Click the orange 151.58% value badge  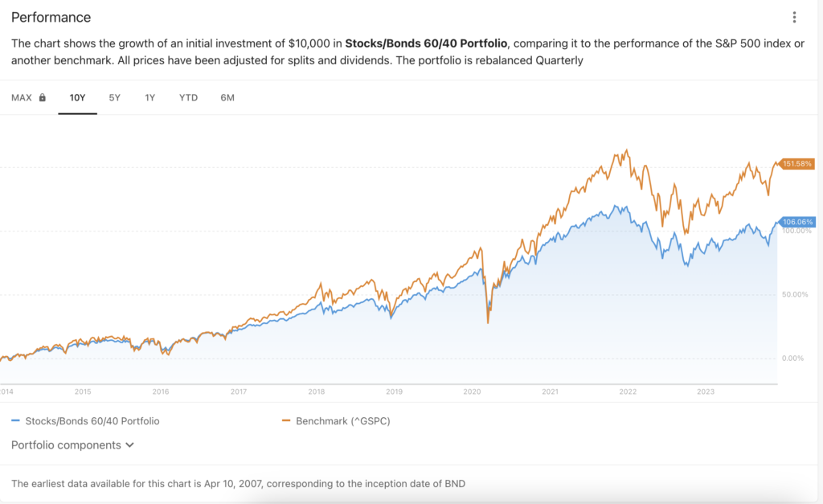point(798,164)
